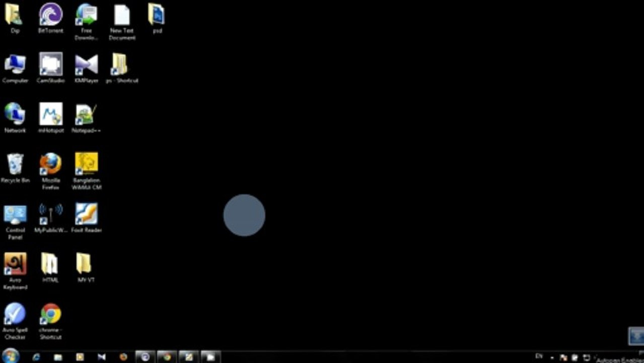Click the blue floating widget above the tray
This screenshot has width=644, height=363.
tap(636, 336)
